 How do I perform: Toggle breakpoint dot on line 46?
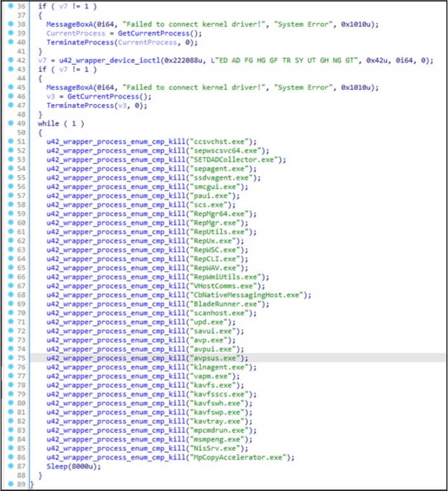[x=10, y=96]
